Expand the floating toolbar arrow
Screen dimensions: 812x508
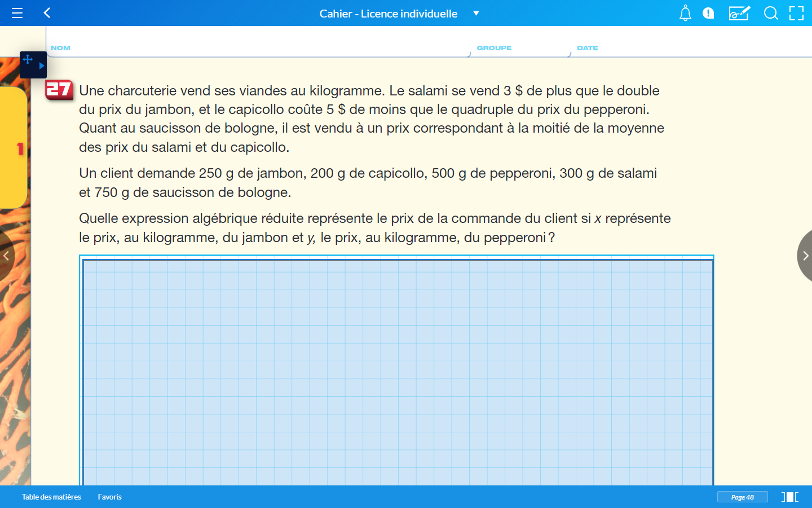pyautogui.click(x=41, y=65)
